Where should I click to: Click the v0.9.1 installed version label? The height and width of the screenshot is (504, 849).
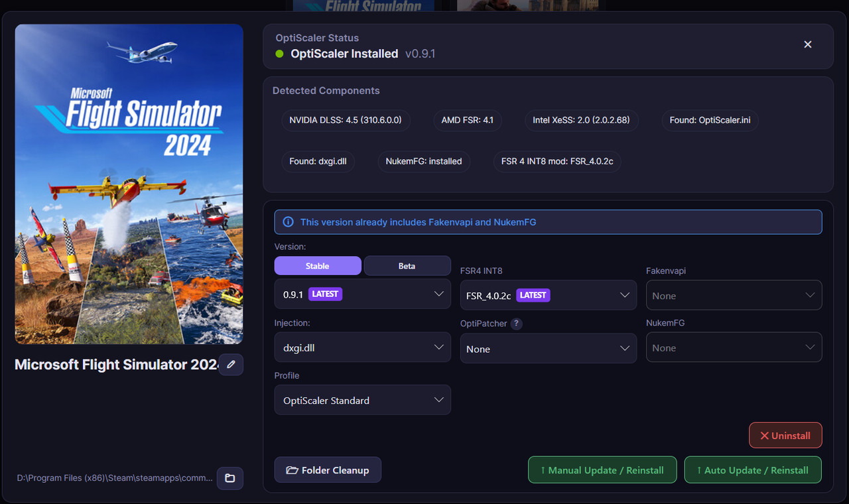pos(421,54)
